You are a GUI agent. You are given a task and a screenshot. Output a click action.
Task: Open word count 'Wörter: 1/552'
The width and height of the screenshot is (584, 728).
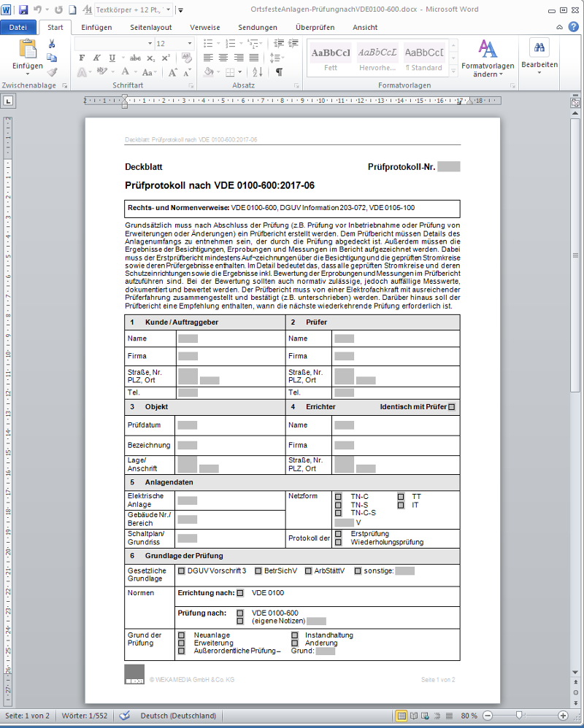[85, 716]
